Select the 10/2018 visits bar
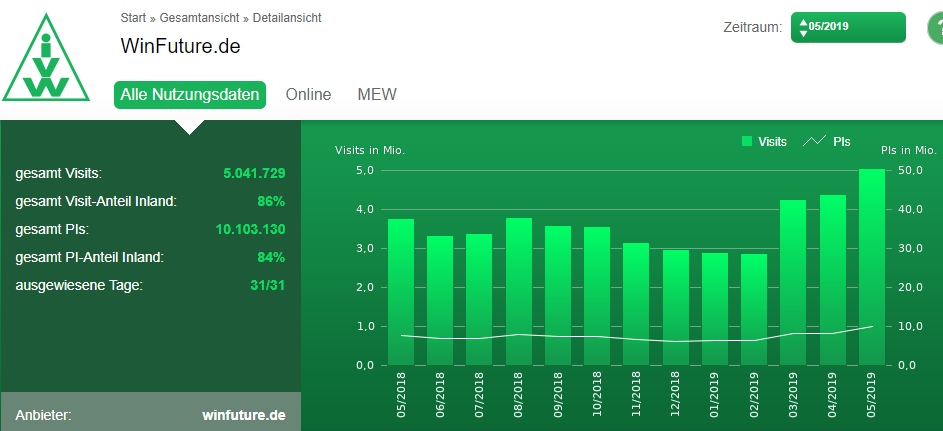 coord(597,296)
